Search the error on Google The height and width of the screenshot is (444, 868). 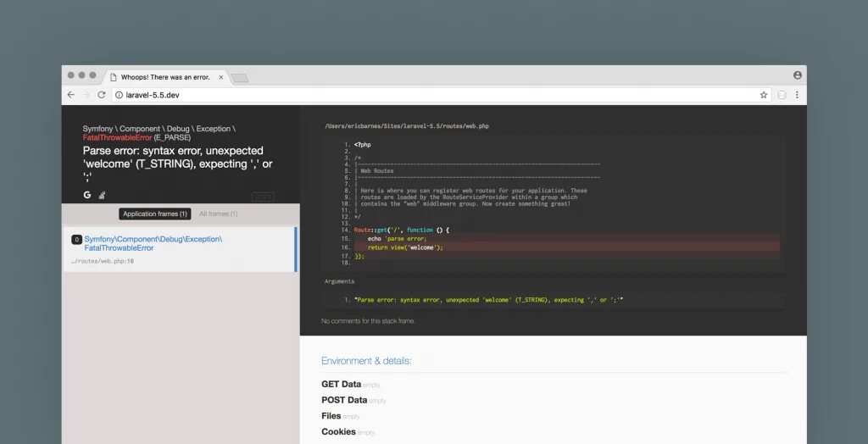(x=87, y=195)
